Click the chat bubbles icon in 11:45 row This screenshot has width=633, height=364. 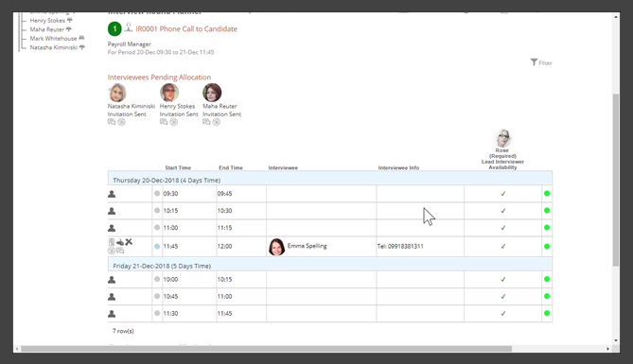[120, 251]
